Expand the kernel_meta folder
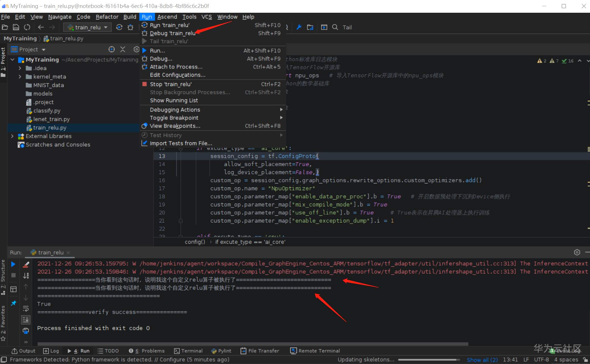This screenshot has width=590, height=364. [x=20, y=77]
